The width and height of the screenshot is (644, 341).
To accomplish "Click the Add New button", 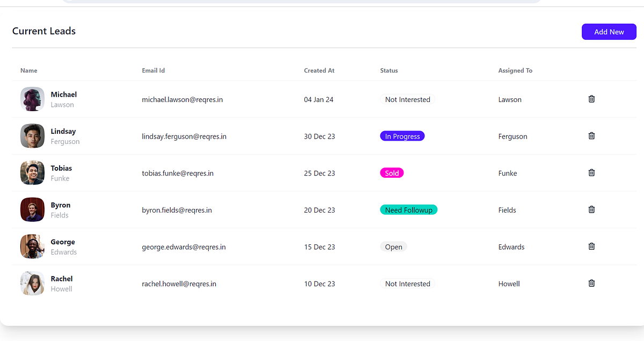I will pos(609,31).
